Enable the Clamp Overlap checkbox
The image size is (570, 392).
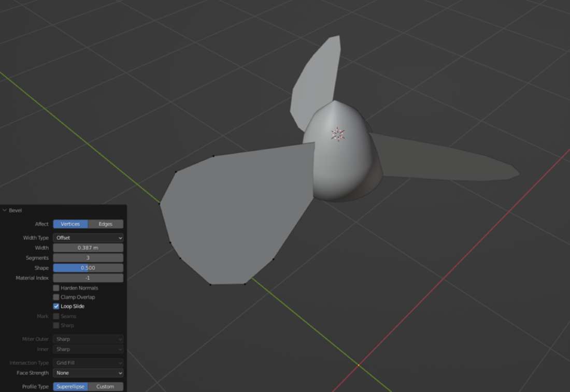(56, 297)
